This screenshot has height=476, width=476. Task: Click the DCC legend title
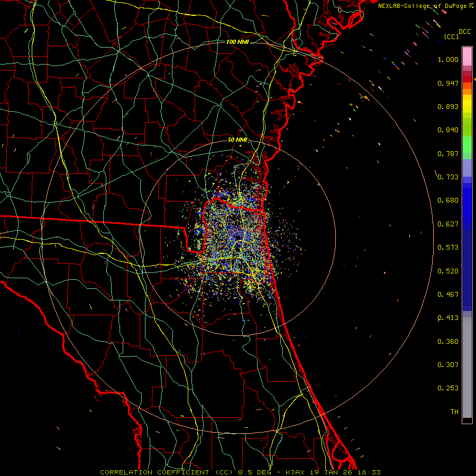point(464,32)
